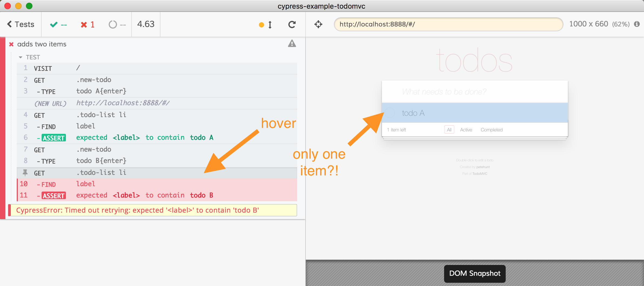Click the pending tests circle indicator
The width and height of the screenshot is (644, 286).
coord(117,25)
